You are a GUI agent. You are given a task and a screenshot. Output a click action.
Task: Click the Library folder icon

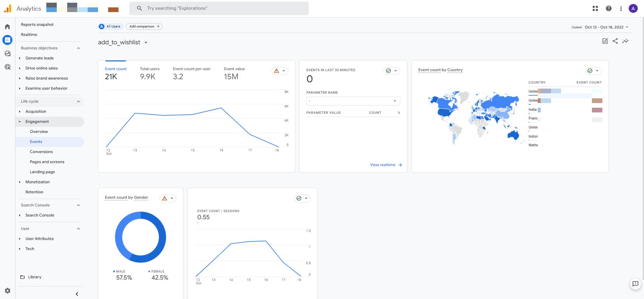click(x=22, y=277)
